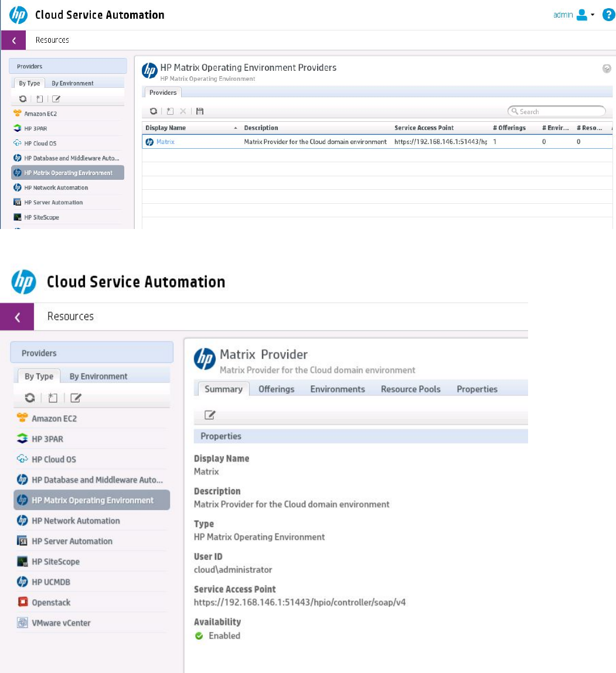Select the Openstack provider type
Screen dimensions: 616x673
click(x=91, y=602)
